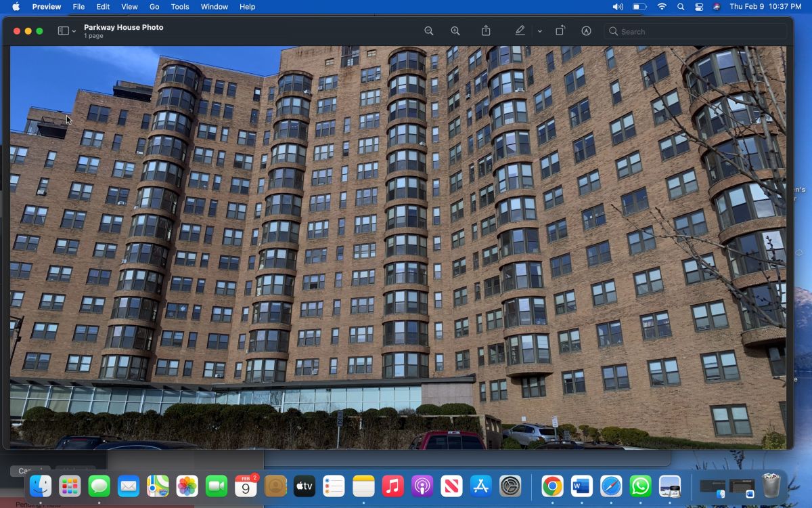Zoom in on the Parkway House photo

click(455, 31)
